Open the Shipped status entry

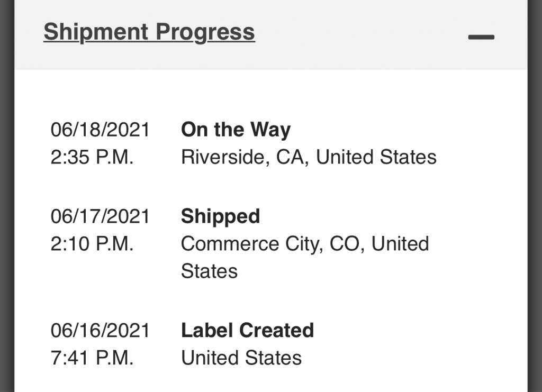(x=220, y=216)
